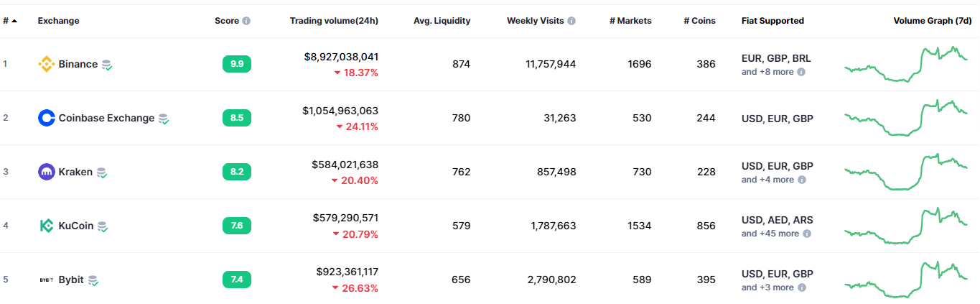Image resolution: width=980 pixels, height=304 pixels.
Task: Sort by the # rank column arrow
Action: pos(14,21)
